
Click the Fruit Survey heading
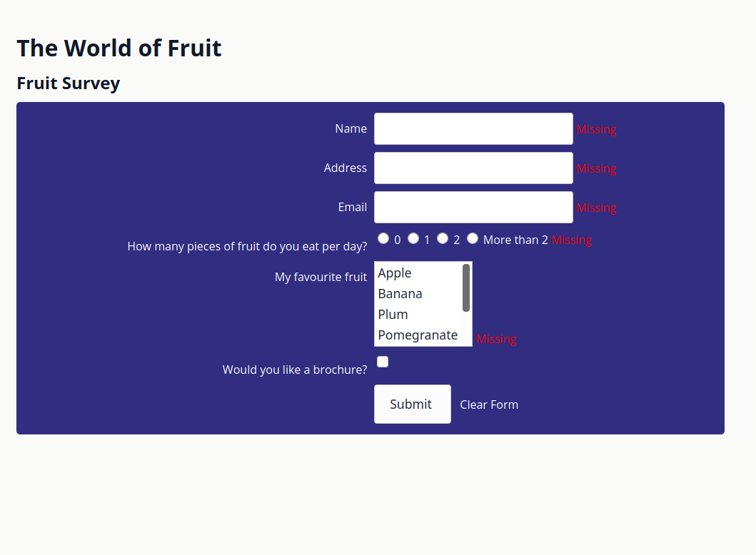pos(68,83)
